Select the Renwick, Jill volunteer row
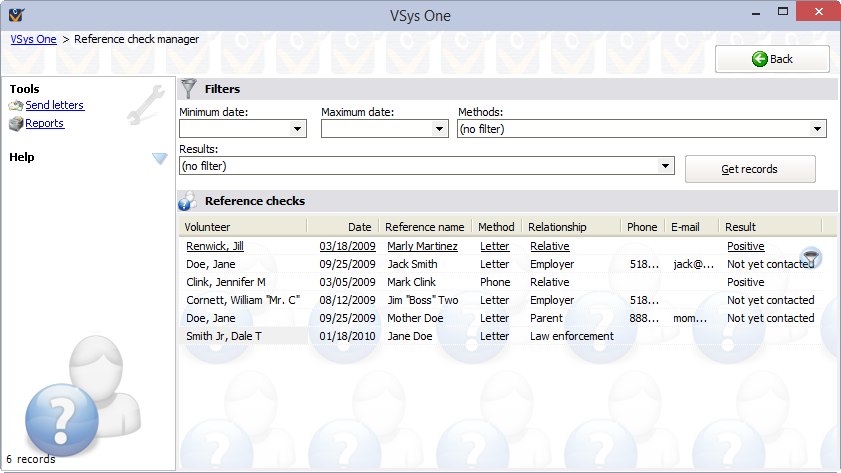The image size is (841, 473). (215, 246)
